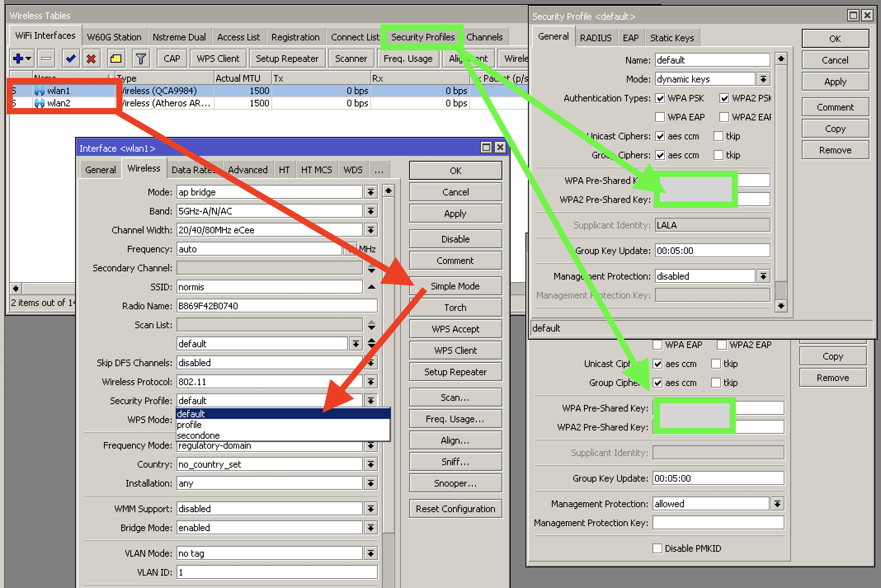
Task: Click the red X disable icon
Action: pos(91,59)
